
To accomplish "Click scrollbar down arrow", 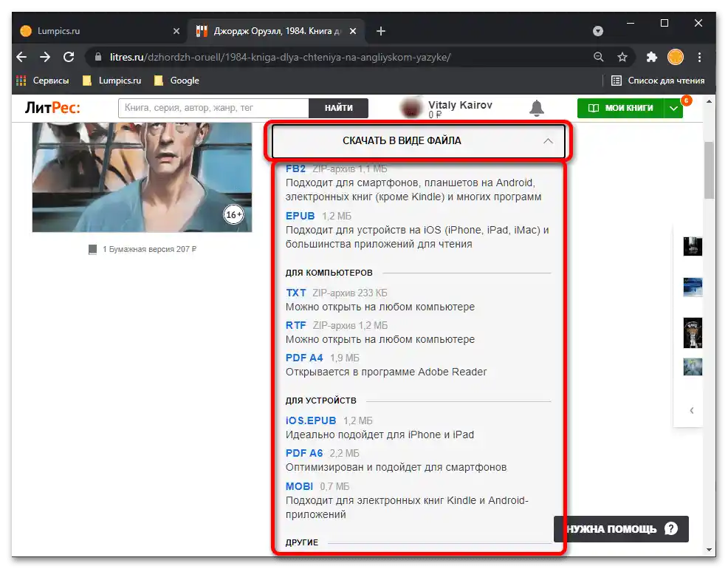I will (709, 550).
